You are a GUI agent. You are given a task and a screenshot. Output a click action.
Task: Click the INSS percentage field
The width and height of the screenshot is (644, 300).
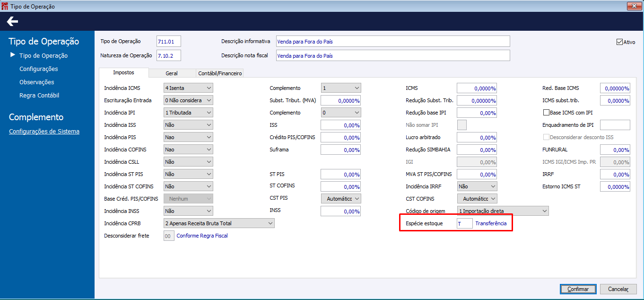(x=341, y=211)
